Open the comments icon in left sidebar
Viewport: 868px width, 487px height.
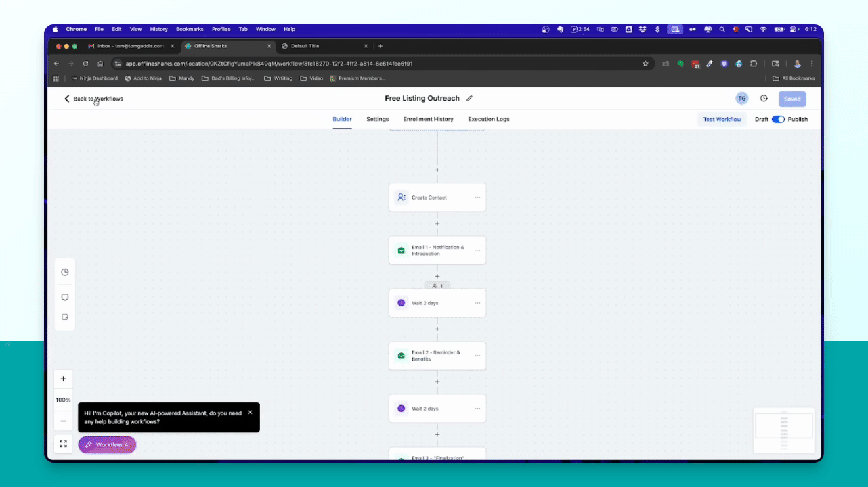click(65, 297)
